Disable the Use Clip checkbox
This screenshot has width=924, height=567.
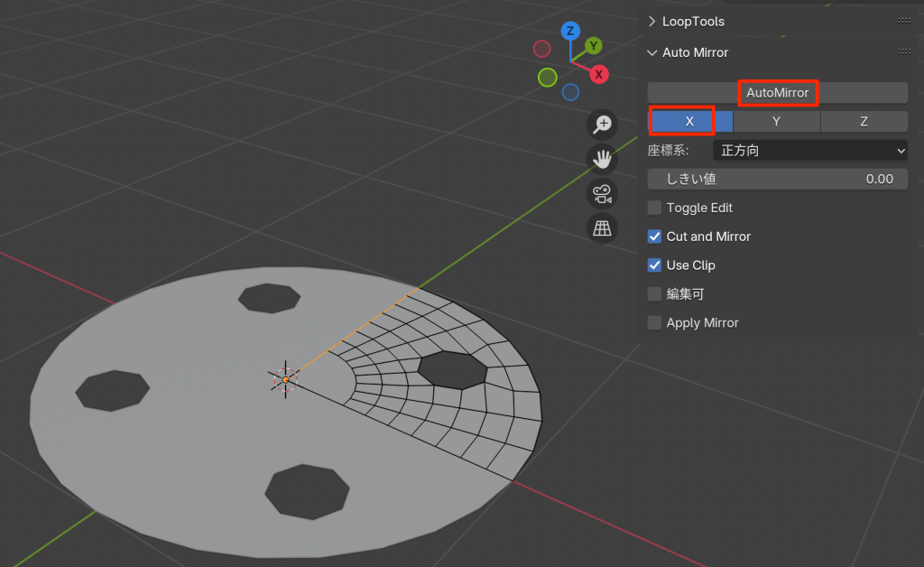(655, 265)
